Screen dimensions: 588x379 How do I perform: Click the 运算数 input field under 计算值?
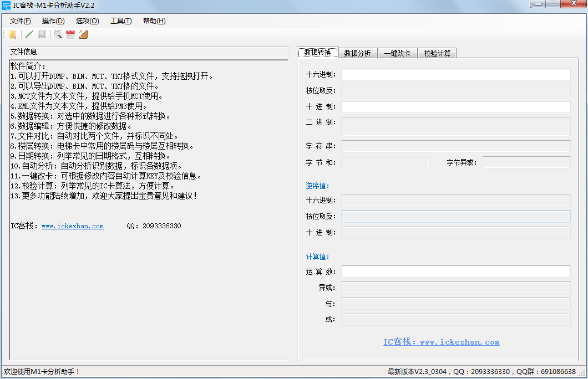(x=455, y=271)
